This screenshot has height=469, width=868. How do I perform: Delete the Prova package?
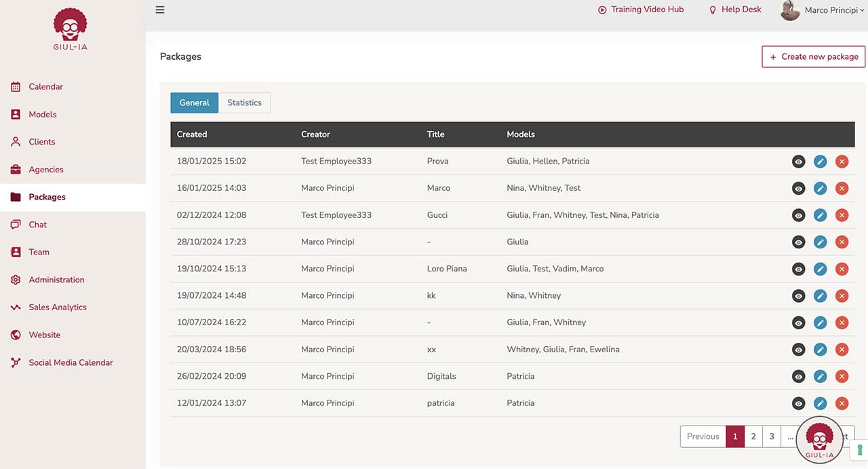(x=842, y=162)
